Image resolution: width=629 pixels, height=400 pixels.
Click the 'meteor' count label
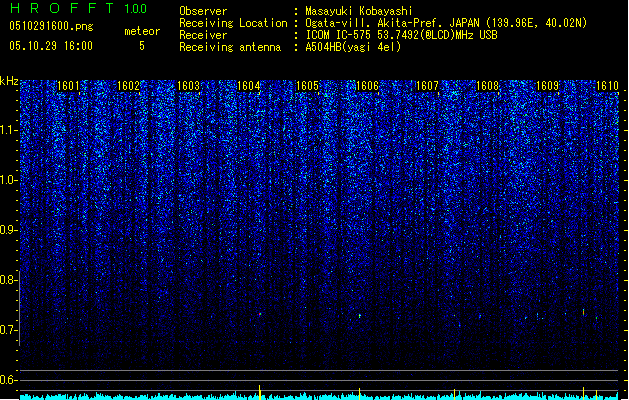142,31
